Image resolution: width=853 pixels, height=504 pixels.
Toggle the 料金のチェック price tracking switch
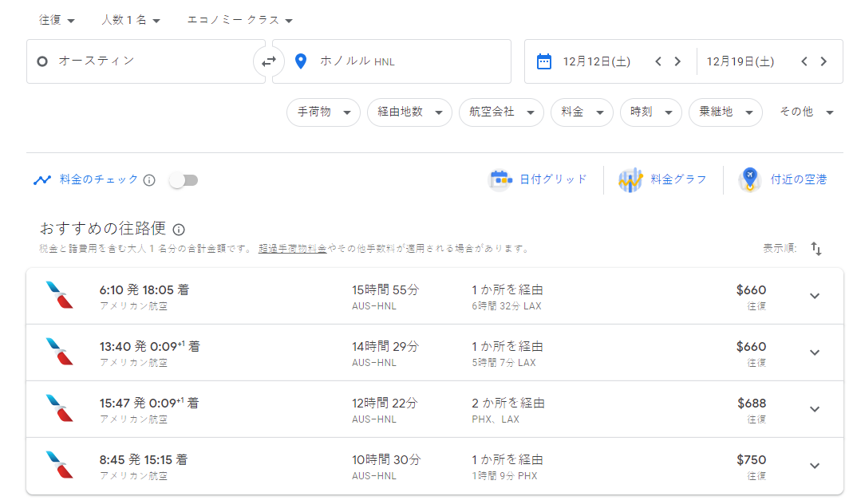tap(184, 180)
